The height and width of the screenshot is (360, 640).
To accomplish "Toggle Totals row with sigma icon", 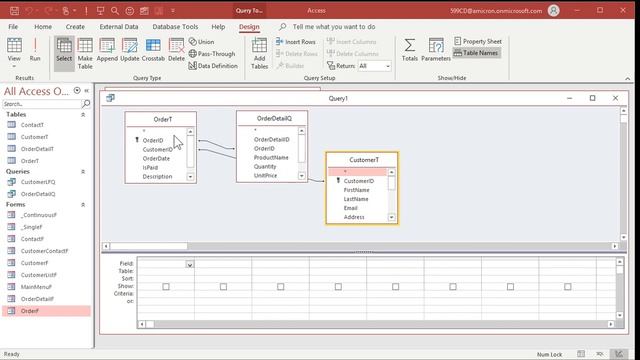I will pos(410,50).
